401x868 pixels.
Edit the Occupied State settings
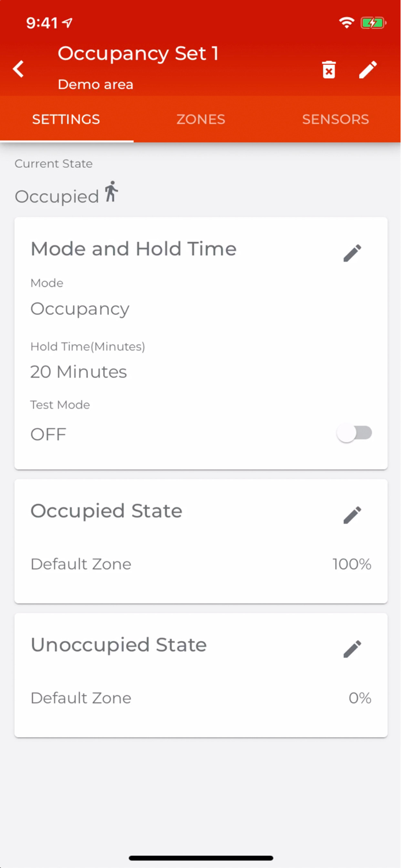[352, 515]
